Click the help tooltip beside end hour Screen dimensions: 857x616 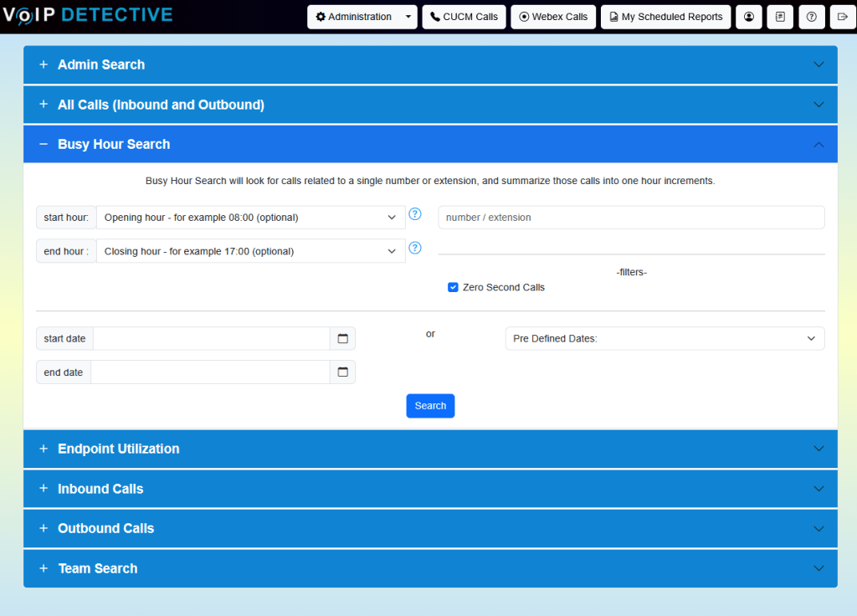(x=415, y=248)
